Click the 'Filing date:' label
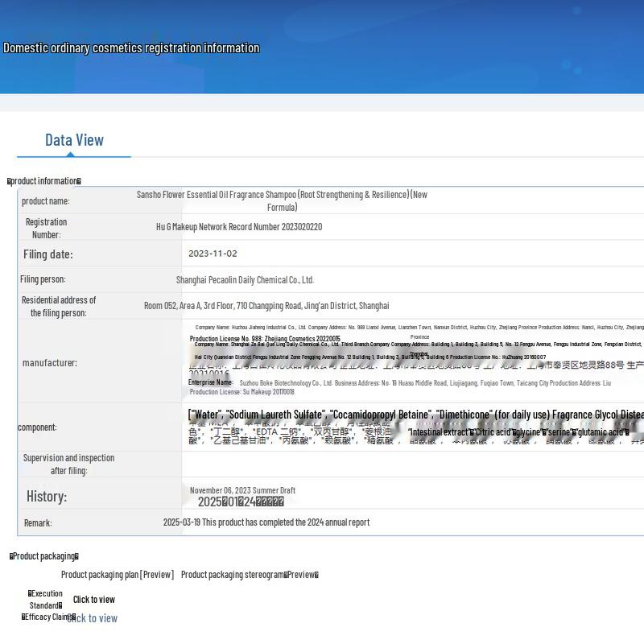The height and width of the screenshot is (644, 644). [48, 254]
